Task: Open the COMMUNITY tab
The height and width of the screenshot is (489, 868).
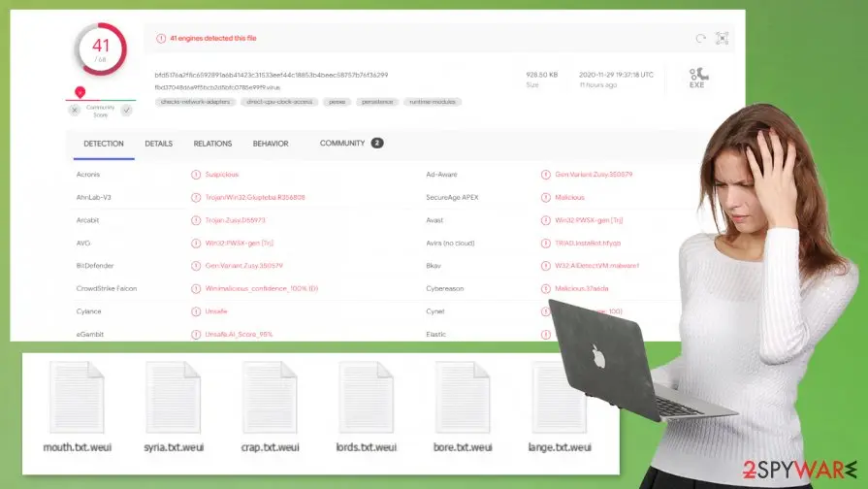Action: (342, 143)
